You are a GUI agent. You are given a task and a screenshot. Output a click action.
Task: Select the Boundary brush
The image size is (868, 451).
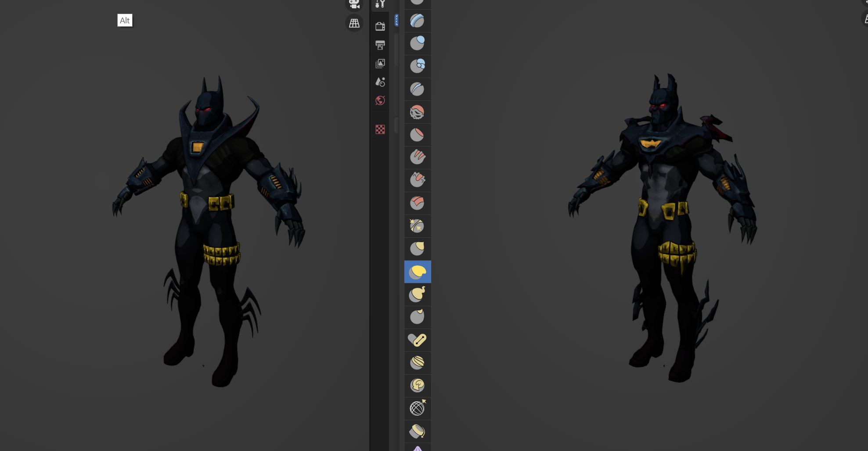click(x=417, y=431)
